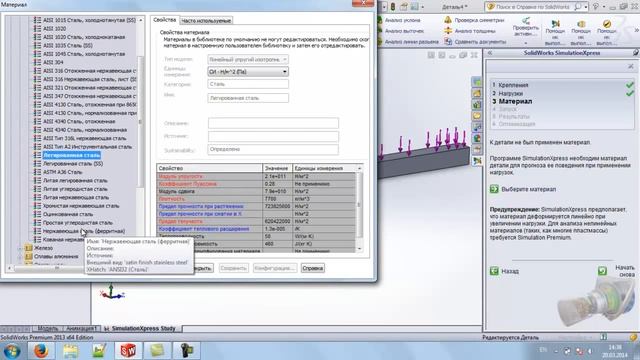Click the 'Конфигурация...' button

(275, 268)
